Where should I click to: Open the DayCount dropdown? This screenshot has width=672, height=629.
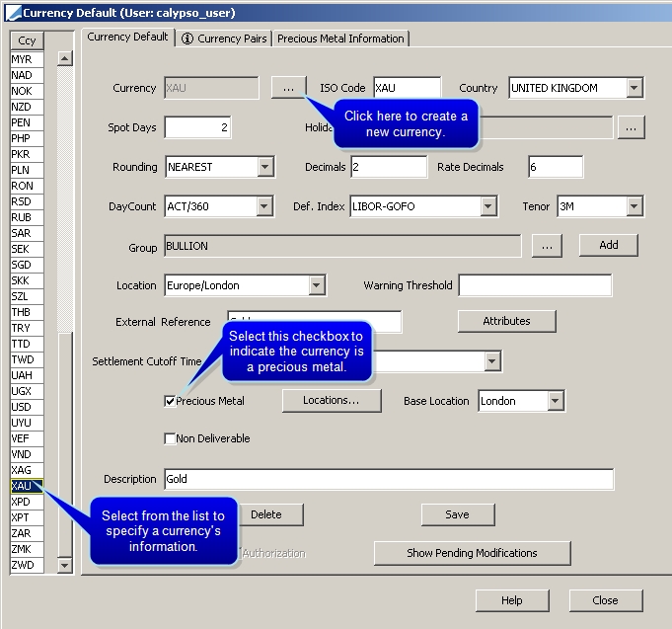264,206
